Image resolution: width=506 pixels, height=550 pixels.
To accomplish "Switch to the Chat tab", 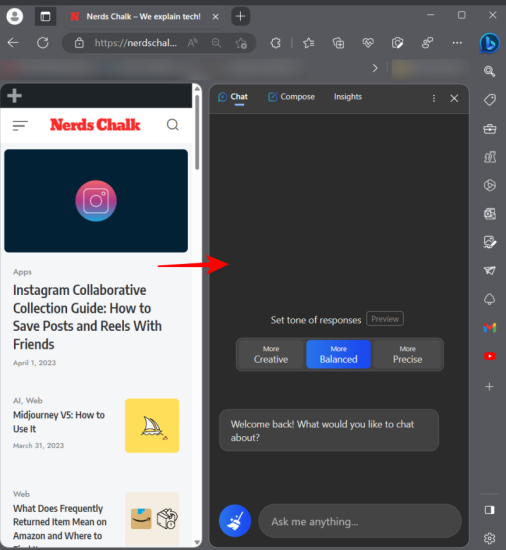I will click(233, 97).
